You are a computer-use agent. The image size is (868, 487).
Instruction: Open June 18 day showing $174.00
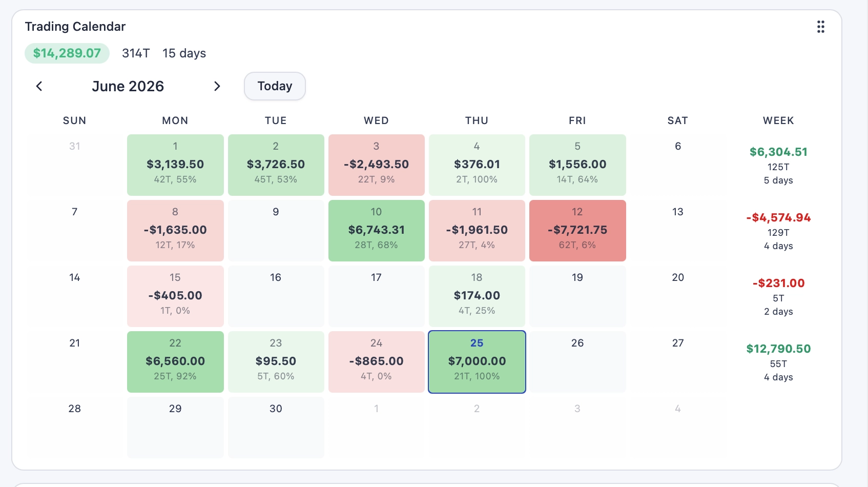point(477,296)
